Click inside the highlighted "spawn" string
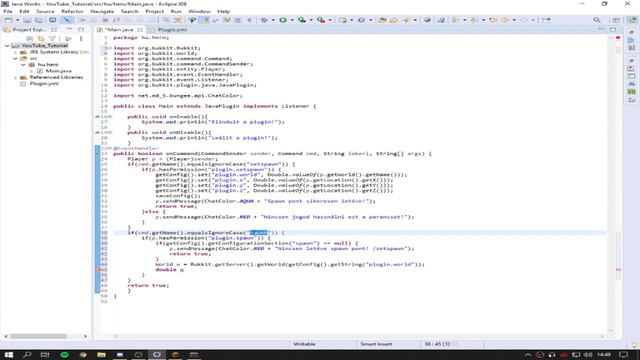 tap(259, 233)
